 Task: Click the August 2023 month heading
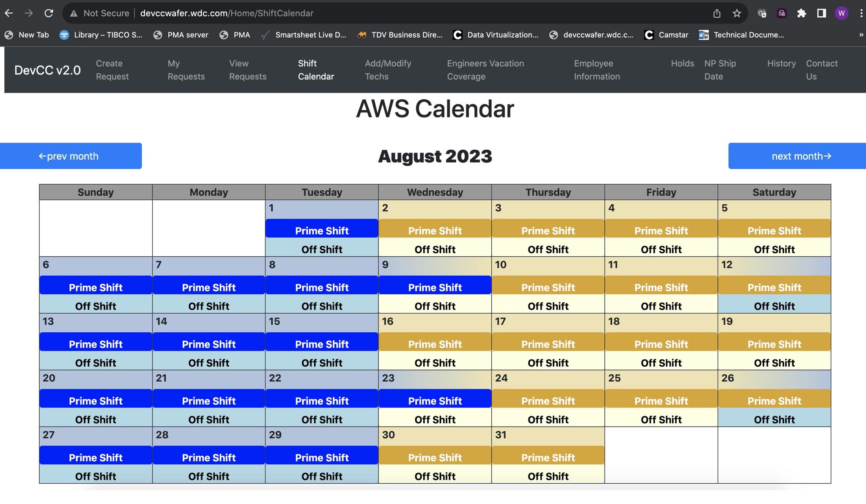(x=435, y=156)
